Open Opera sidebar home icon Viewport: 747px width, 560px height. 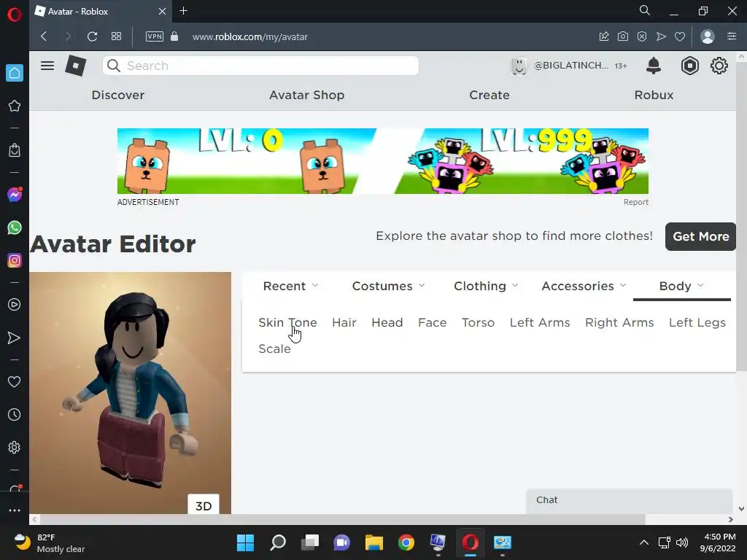pos(15,73)
